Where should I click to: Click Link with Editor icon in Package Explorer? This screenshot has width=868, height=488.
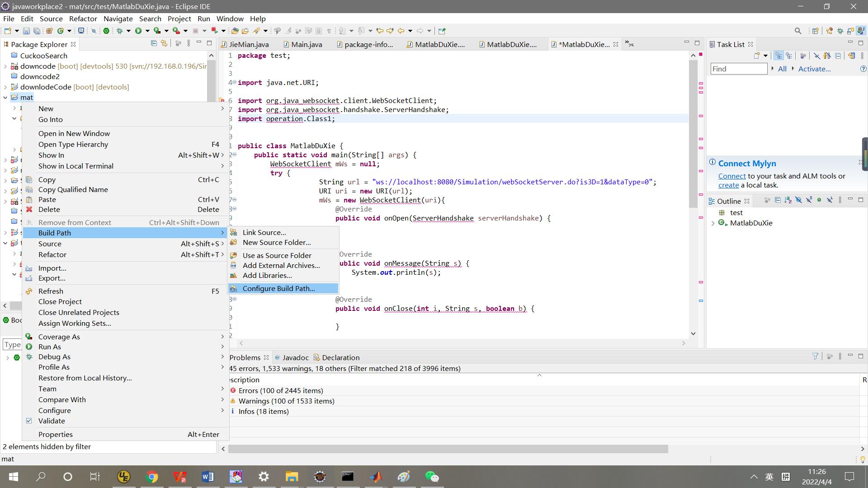click(x=164, y=43)
